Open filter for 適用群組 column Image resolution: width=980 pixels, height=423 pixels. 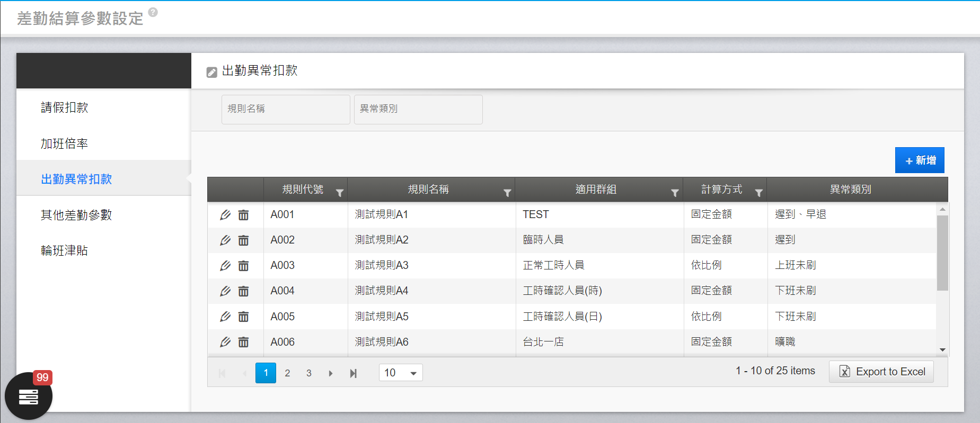[675, 193]
